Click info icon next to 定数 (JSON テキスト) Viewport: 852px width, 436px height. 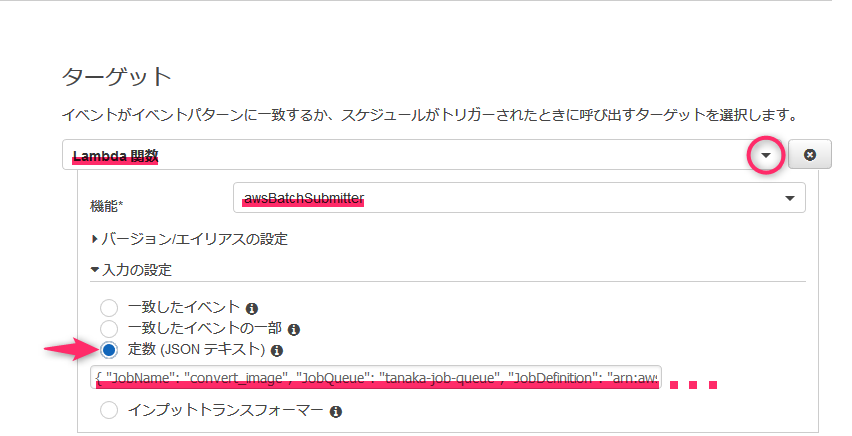[x=277, y=351]
